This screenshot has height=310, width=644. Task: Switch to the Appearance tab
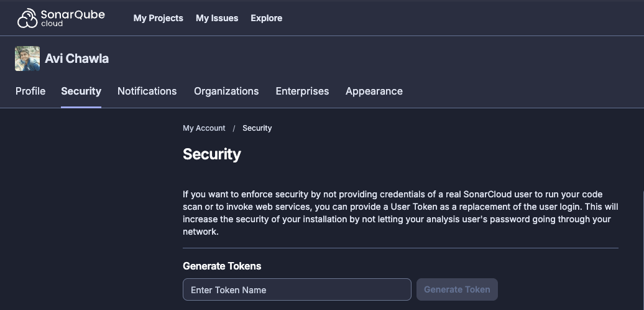click(374, 91)
